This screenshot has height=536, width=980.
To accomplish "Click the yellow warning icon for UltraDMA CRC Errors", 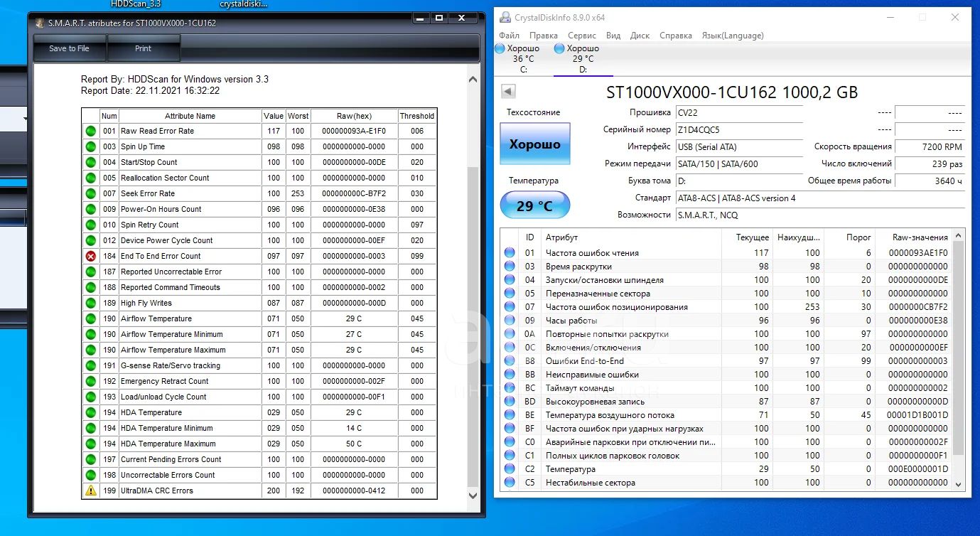I will (91, 491).
